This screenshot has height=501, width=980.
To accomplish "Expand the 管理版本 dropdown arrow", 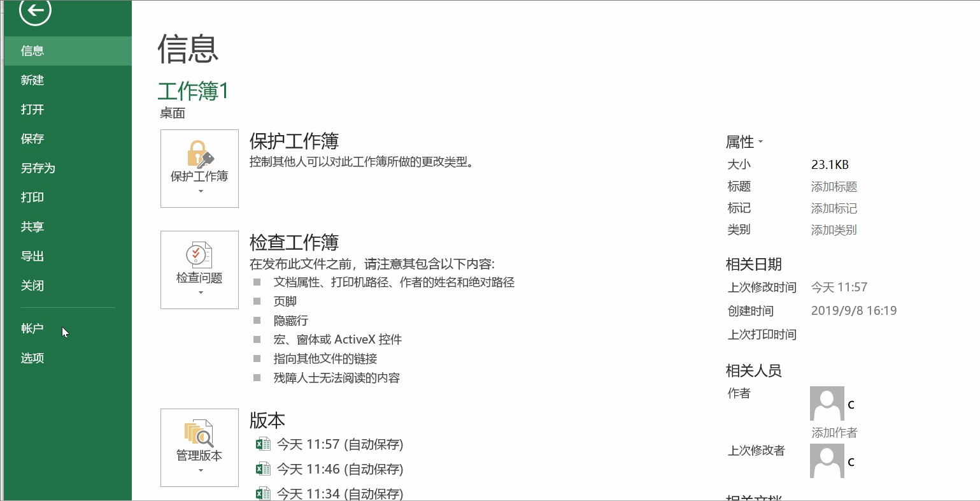I will pyautogui.click(x=199, y=469).
